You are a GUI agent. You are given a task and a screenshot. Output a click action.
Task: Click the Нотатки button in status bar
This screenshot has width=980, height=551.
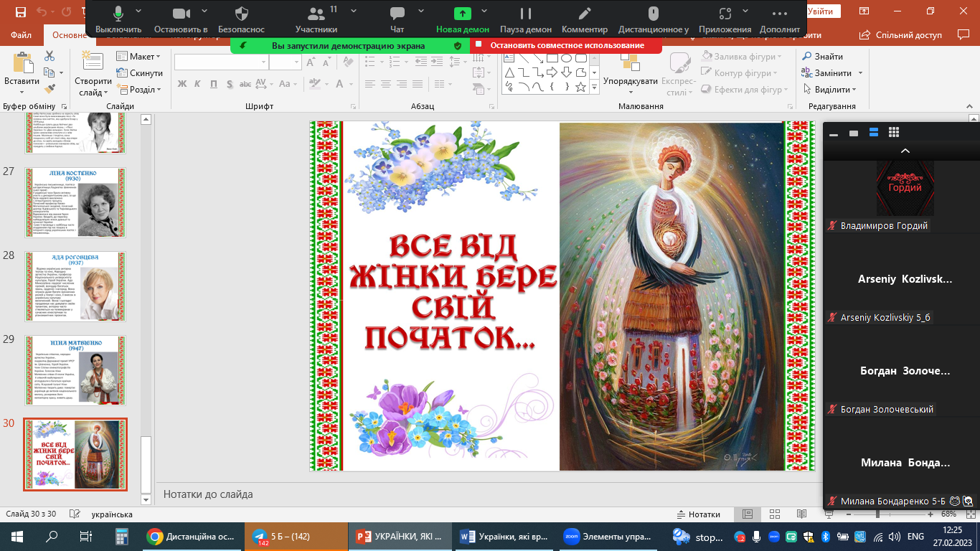tap(699, 514)
